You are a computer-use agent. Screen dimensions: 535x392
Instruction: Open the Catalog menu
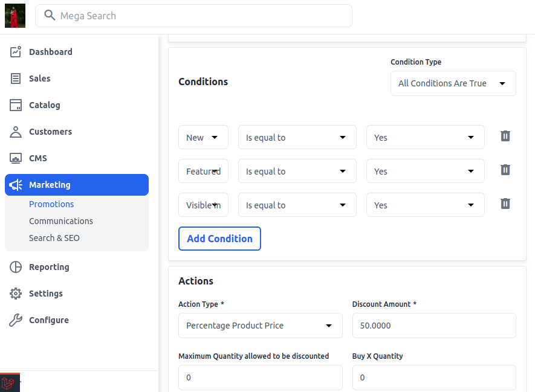coord(77,105)
